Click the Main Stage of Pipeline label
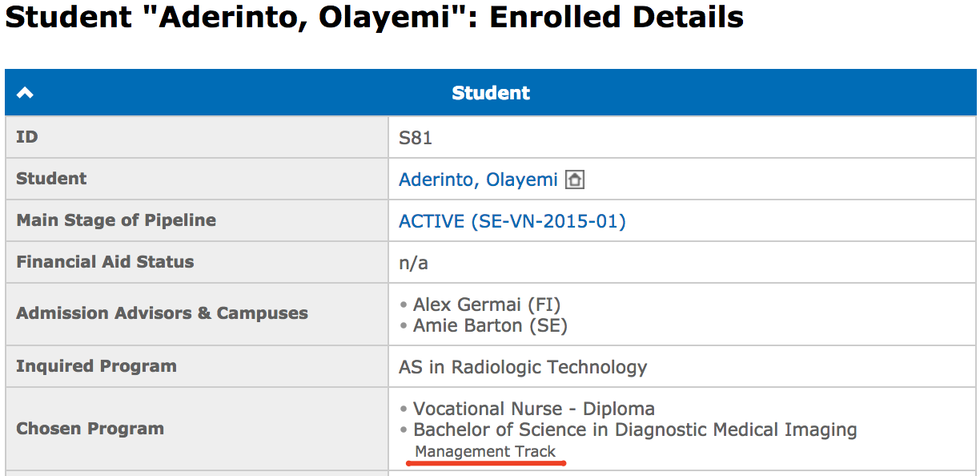Image resolution: width=980 pixels, height=476 pixels. pos(116,220)
